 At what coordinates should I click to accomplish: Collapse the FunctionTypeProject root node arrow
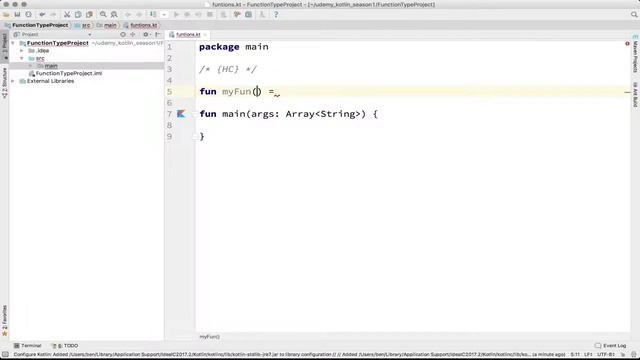[x=13, y=43]
